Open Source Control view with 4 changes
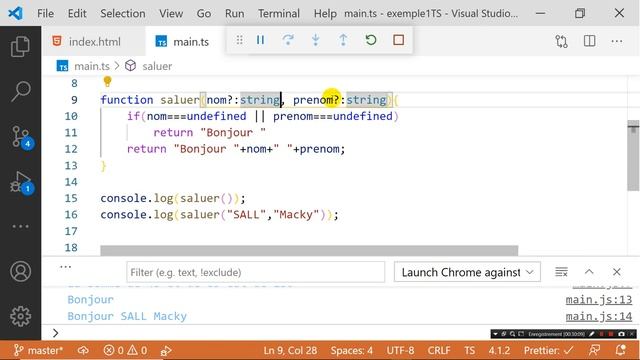The width and height of the screenshot is (640, 360). tap(20, 137)
